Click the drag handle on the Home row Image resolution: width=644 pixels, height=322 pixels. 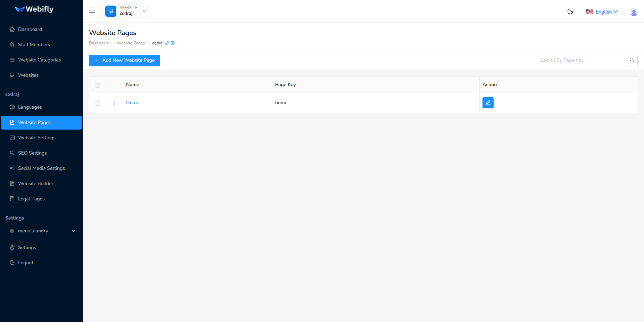[114, 102]
